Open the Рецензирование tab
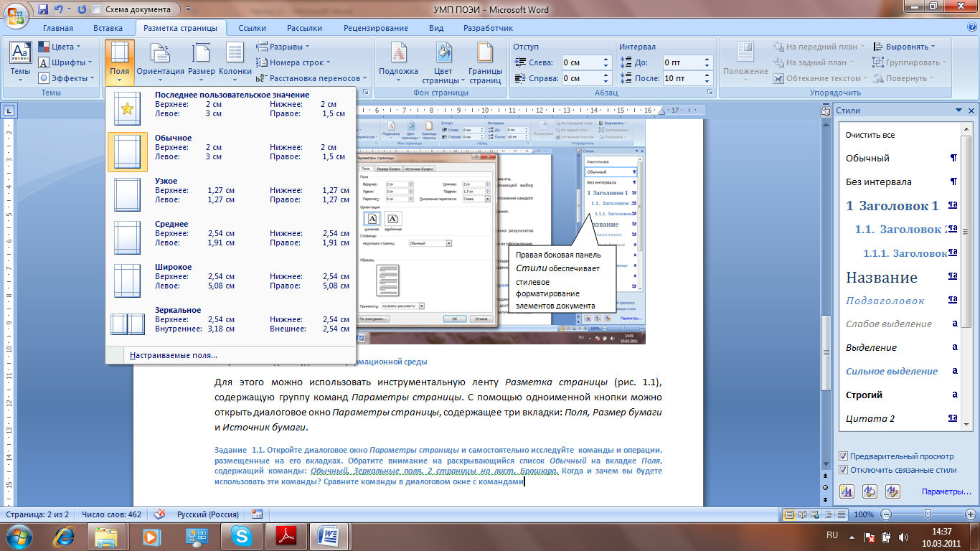The height and width of the screenshot is (551, 980). point(376,28)
